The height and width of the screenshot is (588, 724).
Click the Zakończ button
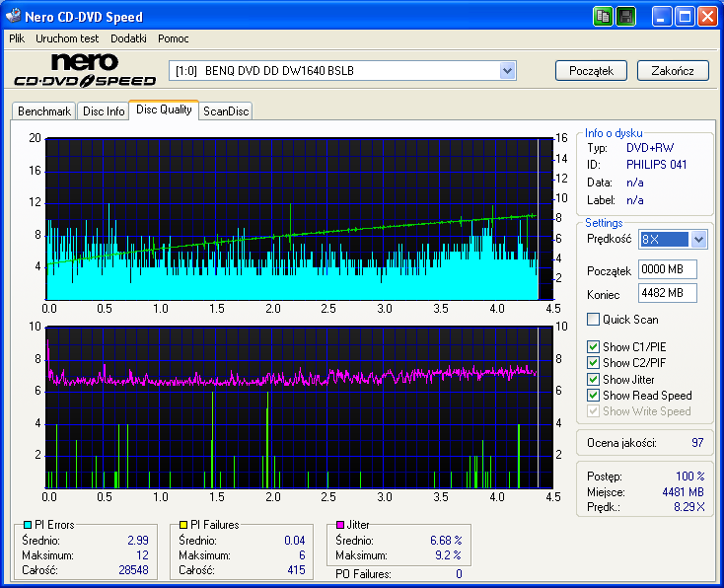673,71
